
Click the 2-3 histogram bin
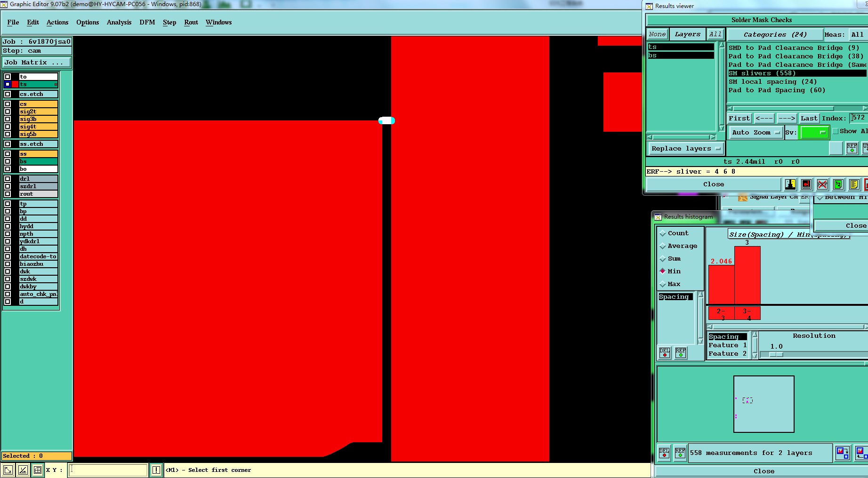(721, 313)
